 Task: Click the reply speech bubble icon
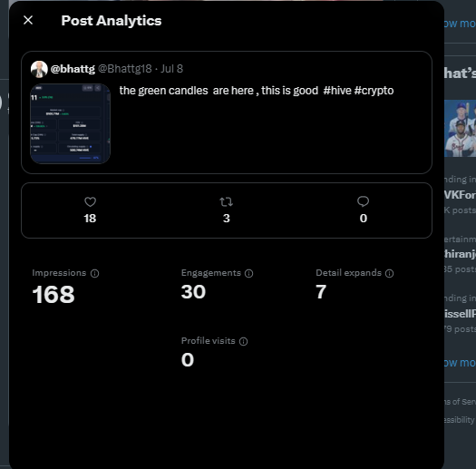click(x=363, y=201)
